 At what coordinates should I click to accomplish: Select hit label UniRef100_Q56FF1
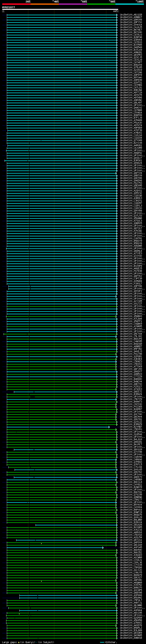click(x=131, y=321)
